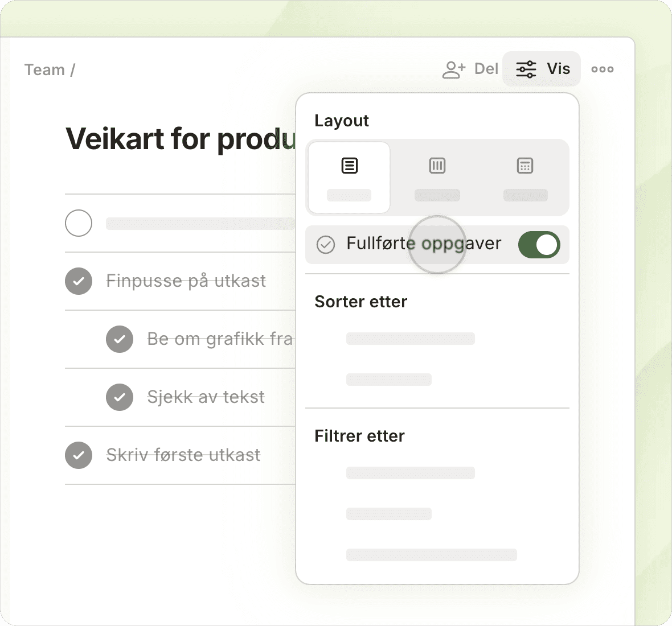This screenshot has height=626, width=672.
Task: Choose the calendar layout icon
Action: click(525, 166)
